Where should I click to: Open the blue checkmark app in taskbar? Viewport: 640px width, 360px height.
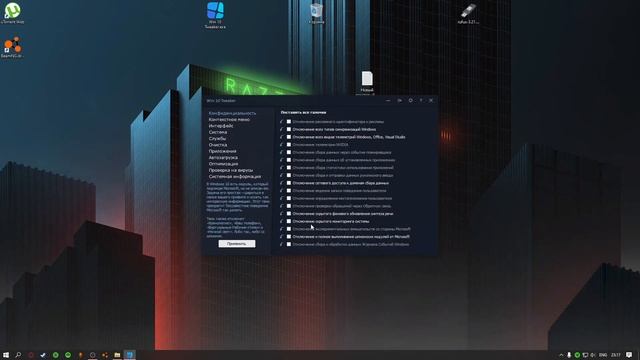tap(43, 355)
